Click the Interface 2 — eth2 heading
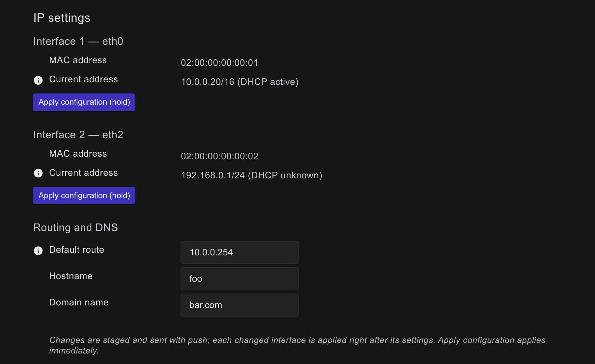This screenshot has height=364, width=595. pos(78,135)
